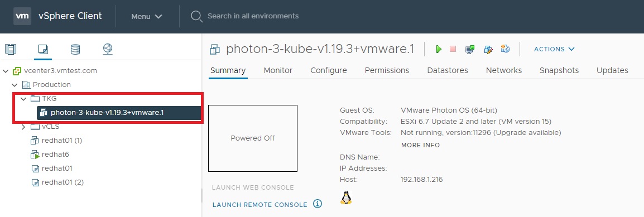Open the Networking view icon
Viewport: 644px width, 217px height.
108,50
